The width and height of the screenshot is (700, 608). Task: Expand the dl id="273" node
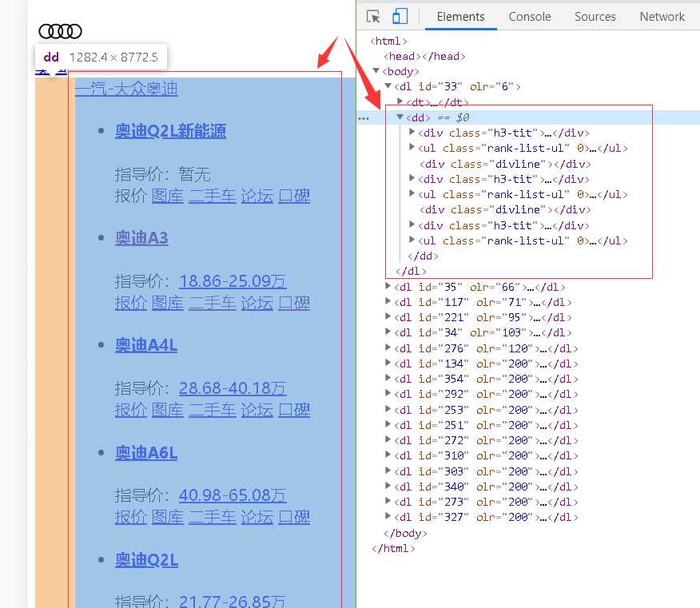pos(388,501)
